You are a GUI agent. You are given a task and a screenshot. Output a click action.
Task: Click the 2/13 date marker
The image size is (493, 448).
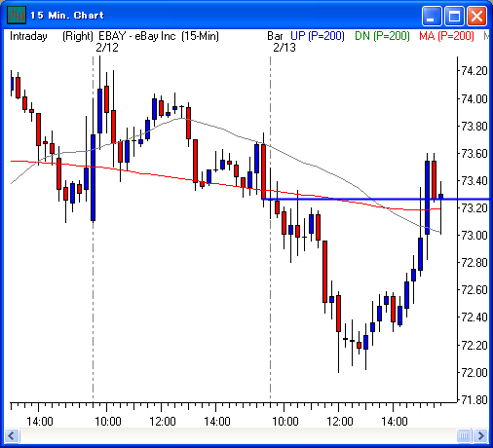click(x=284, y=48)
